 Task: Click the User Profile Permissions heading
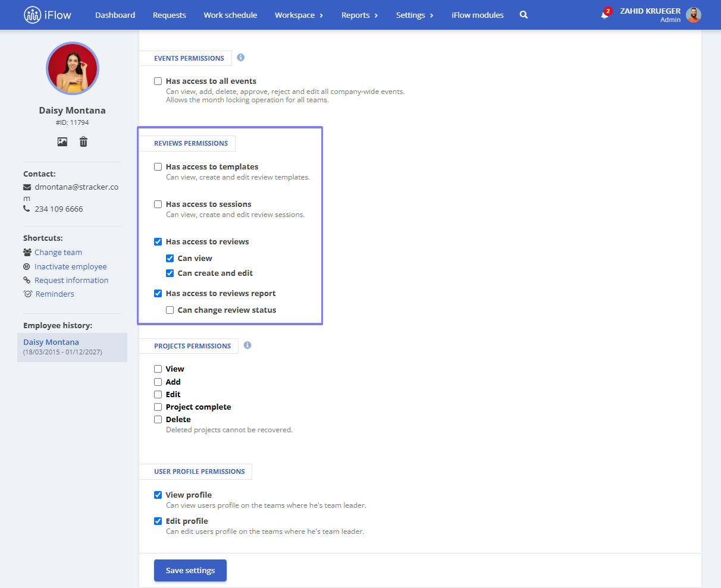click(x=199, y=471)
